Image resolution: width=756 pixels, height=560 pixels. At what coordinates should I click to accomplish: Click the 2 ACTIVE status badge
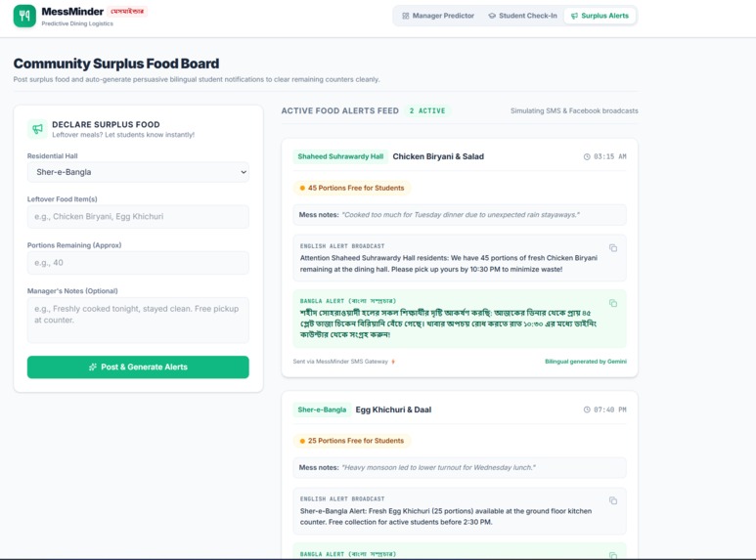(x=427, y=110)
